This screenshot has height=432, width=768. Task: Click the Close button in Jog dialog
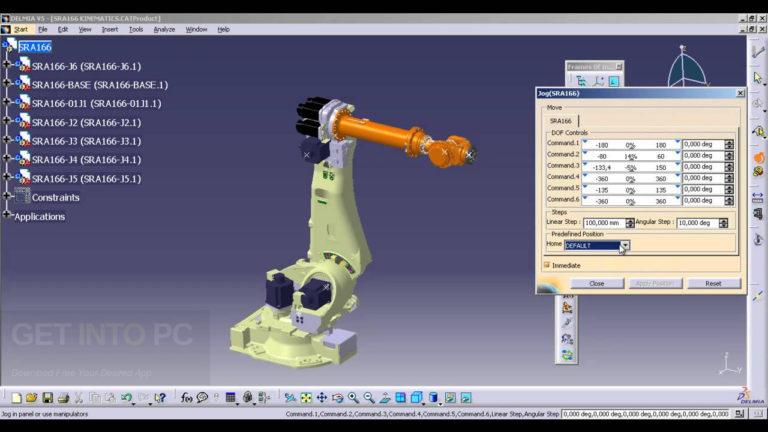597,284
